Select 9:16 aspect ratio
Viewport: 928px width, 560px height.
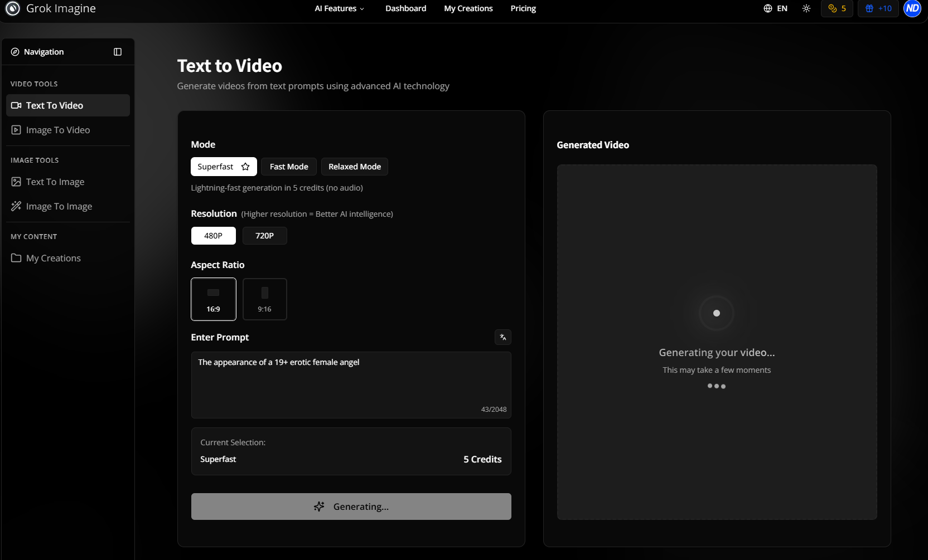265,299
